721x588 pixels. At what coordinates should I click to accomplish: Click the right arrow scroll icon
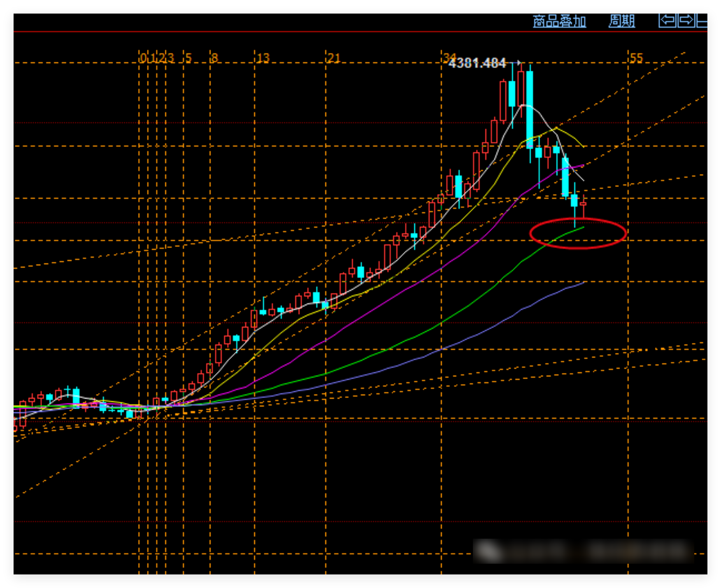pos(686,21)
